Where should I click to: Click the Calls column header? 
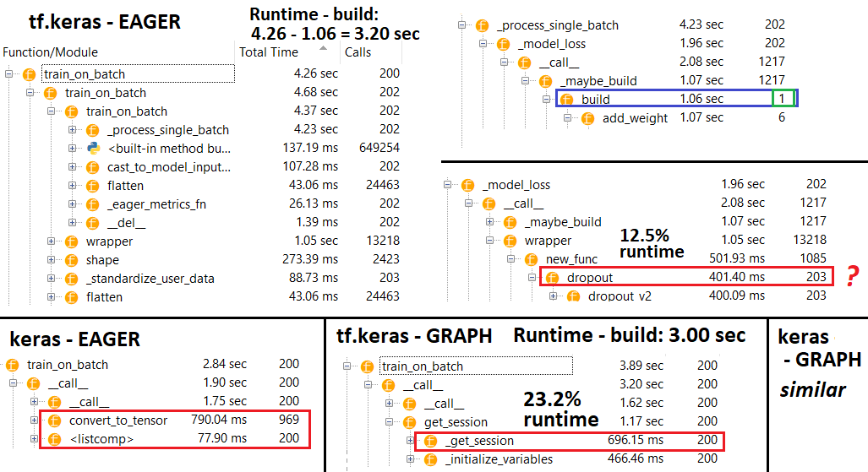coord(358,52)
